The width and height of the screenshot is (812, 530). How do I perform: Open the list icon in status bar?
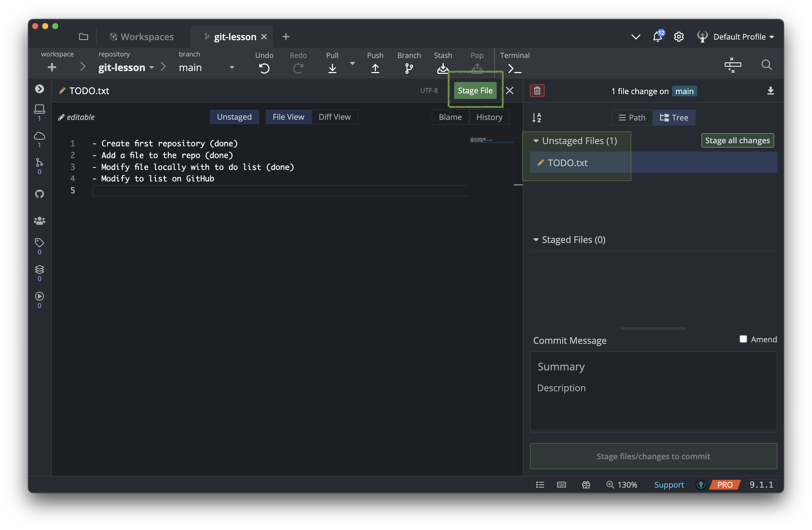pos(540,485)
